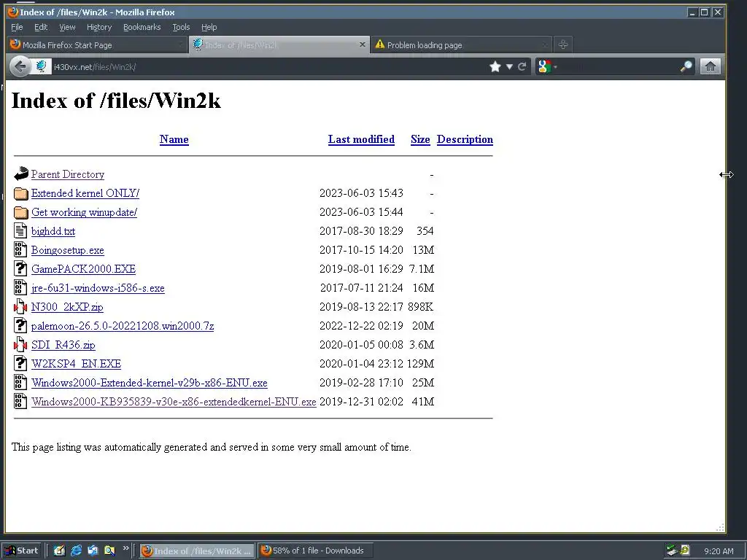
Task: Close the Index of /files/Win2k tab
Action: coord(362,44)
